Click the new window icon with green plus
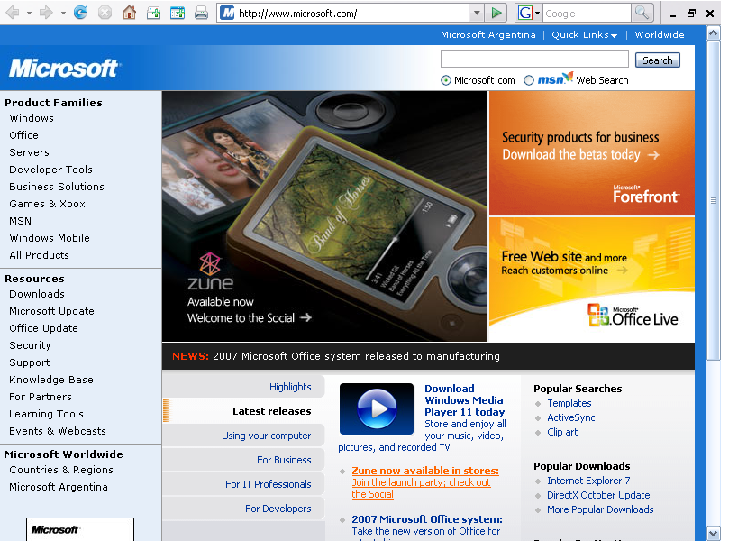The image size is (756, 541). [x=178, y=13]
